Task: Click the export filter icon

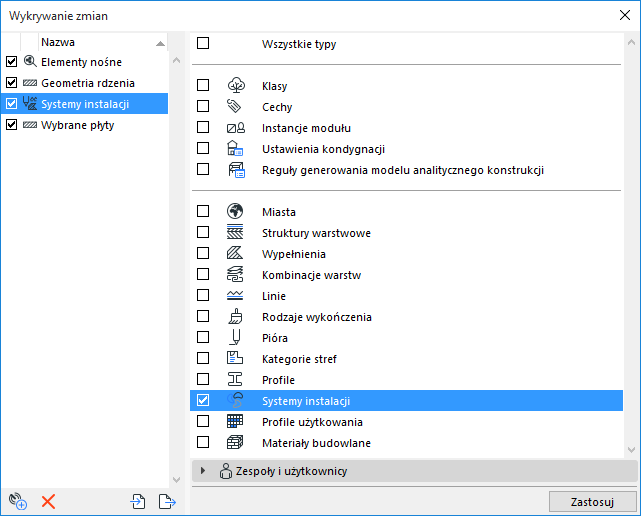Action: pos(167,501)
